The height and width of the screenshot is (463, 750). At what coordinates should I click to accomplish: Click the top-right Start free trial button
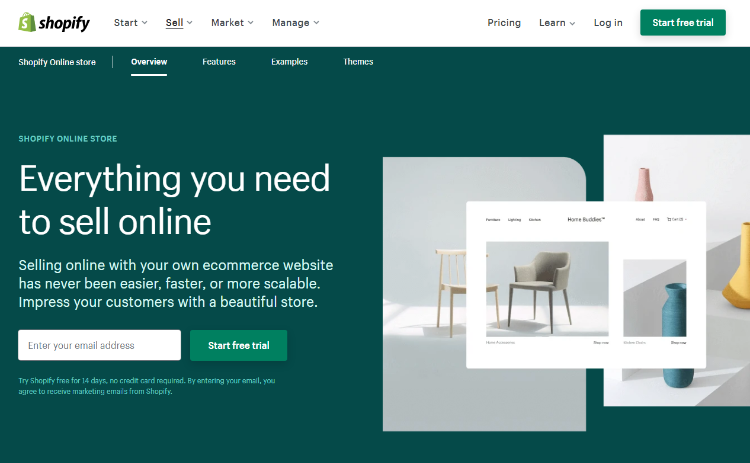point(683,22)
